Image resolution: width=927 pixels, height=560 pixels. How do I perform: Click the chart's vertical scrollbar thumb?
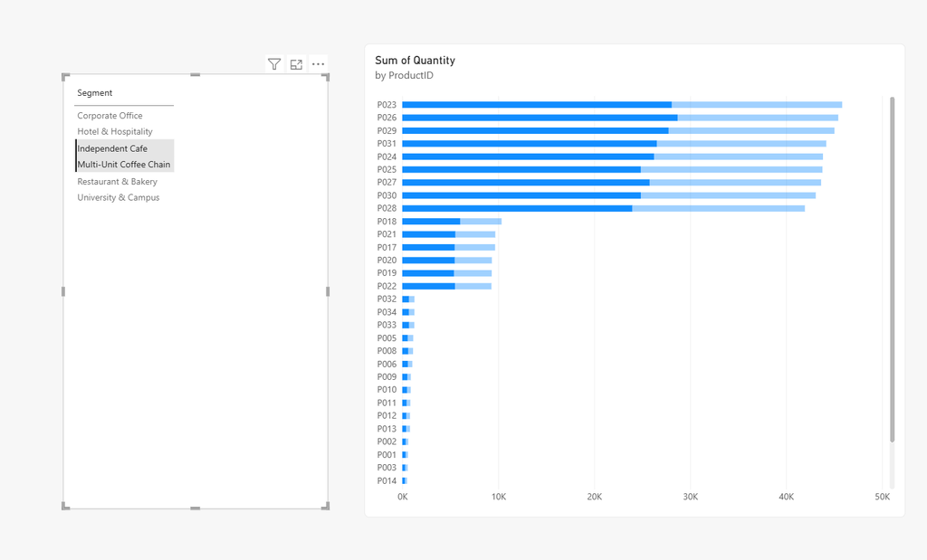pos(892,270)
